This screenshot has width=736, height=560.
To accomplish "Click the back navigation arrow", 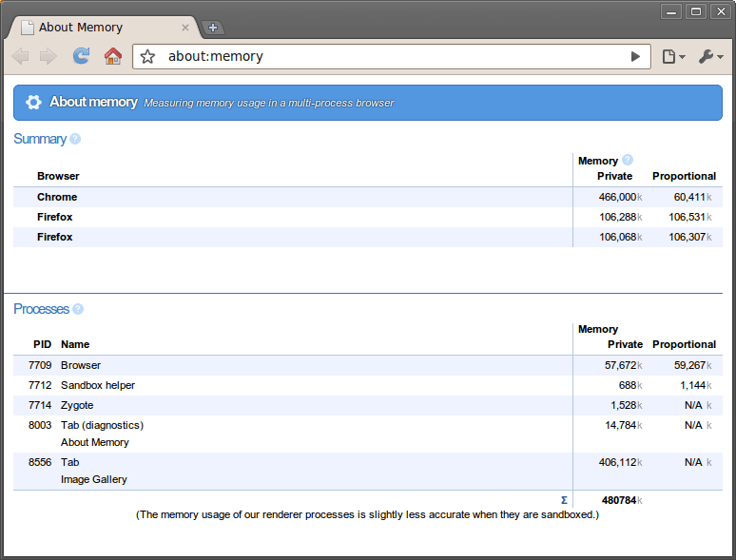I will pos(20,56).
